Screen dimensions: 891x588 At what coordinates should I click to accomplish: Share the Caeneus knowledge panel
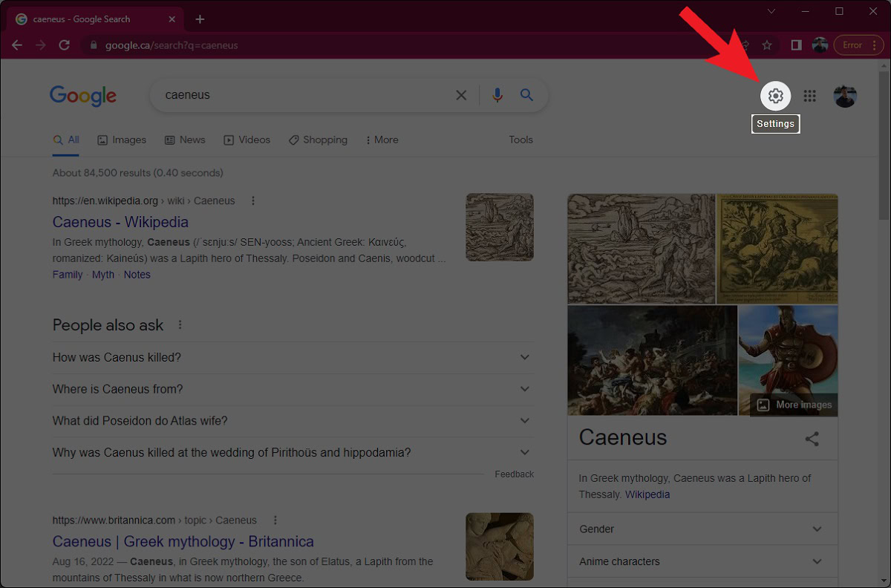[x=812, y=439]
